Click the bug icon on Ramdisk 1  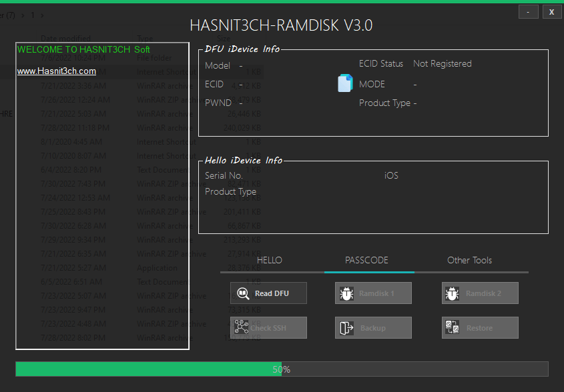[x=346, y=293]
